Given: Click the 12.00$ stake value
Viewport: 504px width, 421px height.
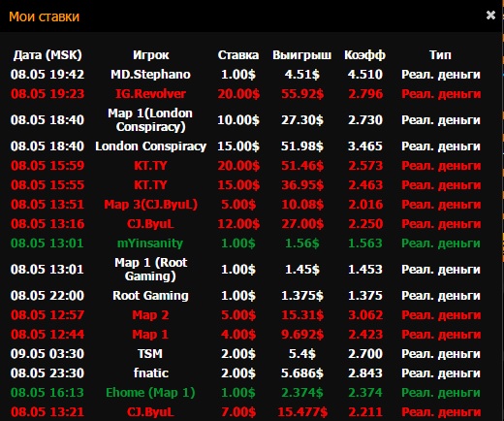Looking at the screenshot, I should point(238,224).
